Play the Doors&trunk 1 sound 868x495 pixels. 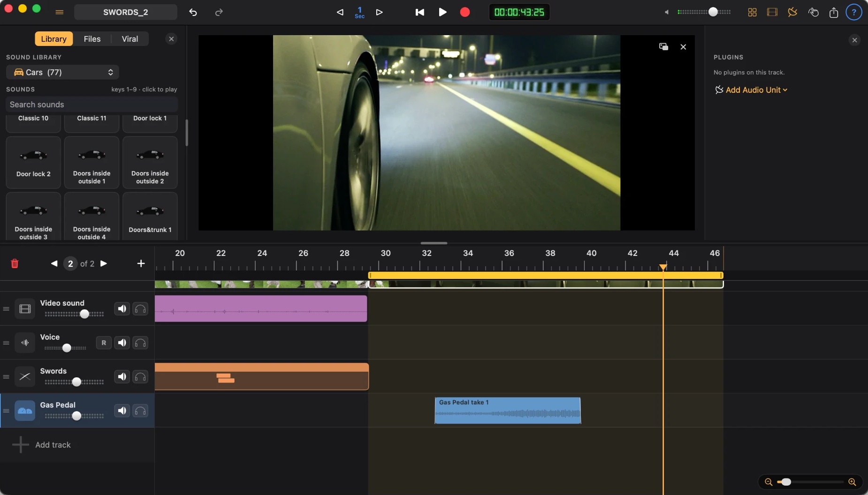pyautogui.click(x=150, y=217)
